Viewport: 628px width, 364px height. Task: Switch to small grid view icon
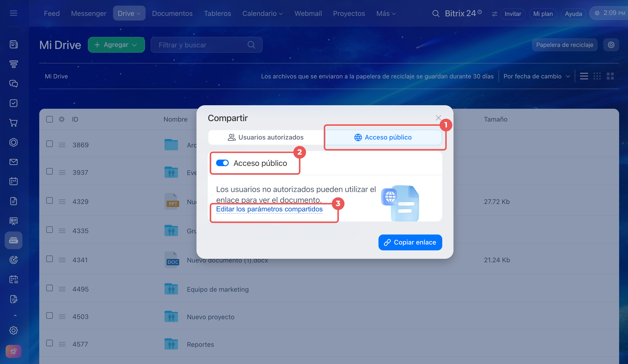coord(597,76)
